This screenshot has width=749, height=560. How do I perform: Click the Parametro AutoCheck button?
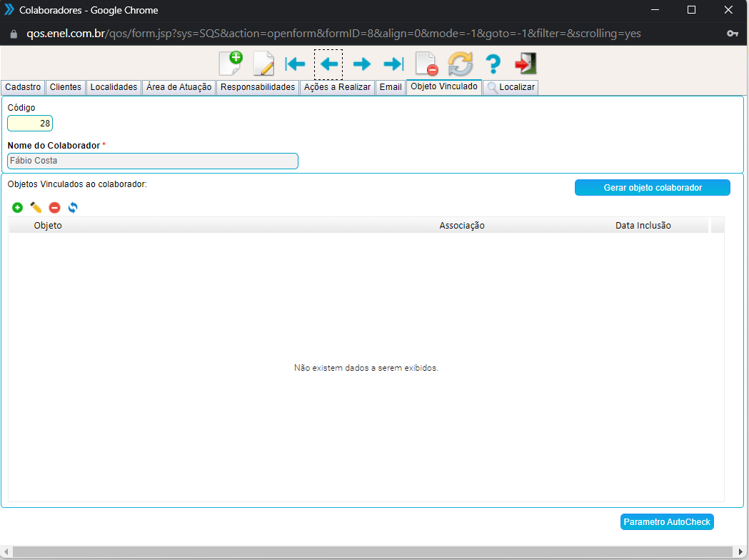point(667,522)
